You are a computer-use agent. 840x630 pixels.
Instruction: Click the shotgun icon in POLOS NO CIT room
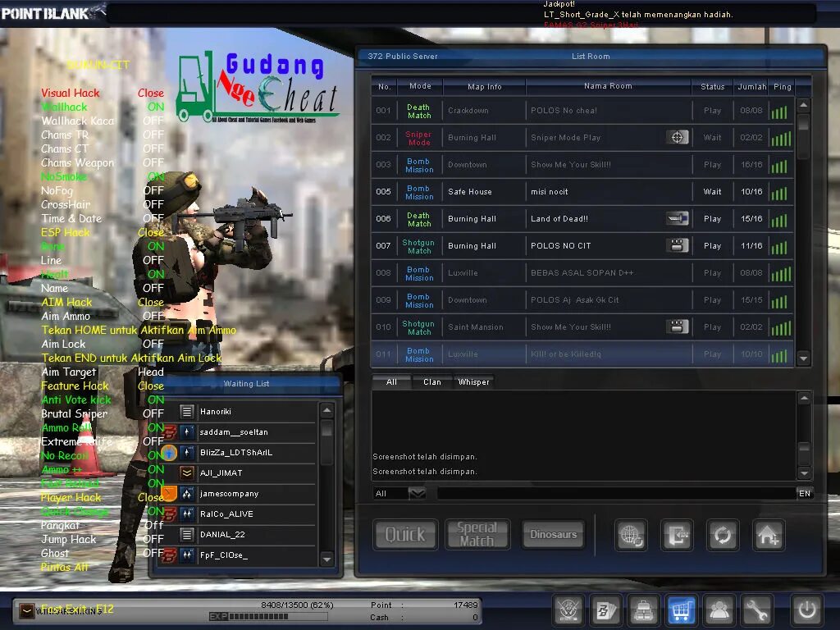click(677, 245)
